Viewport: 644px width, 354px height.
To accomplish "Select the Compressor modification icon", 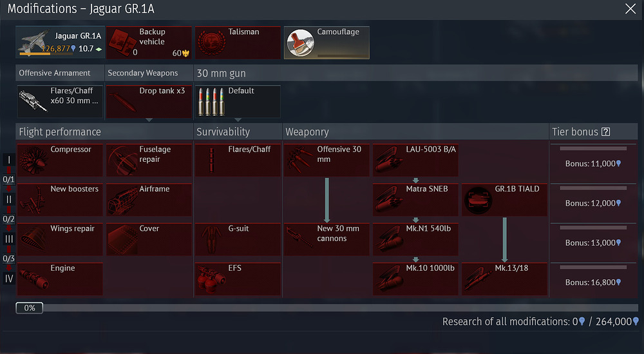I will (x=33, y=161).
